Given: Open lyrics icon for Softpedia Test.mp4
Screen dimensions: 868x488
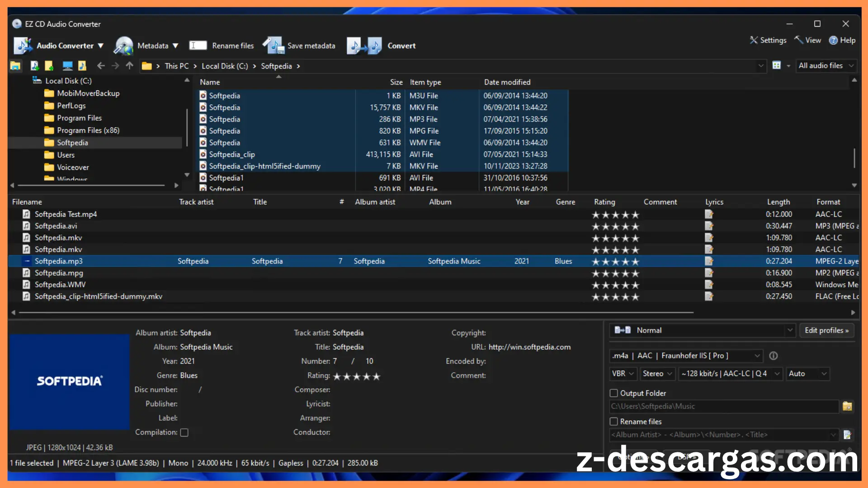Looking at the screenshot, I should coord(708,214).
